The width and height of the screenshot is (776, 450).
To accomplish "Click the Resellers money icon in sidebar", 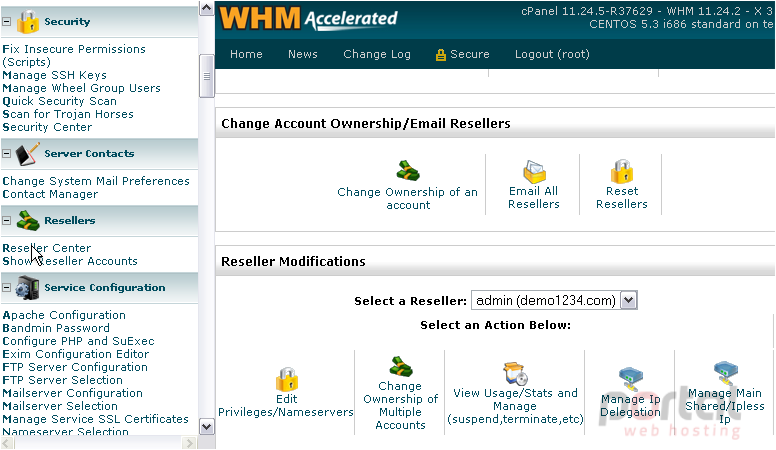I will click(28, 221).
